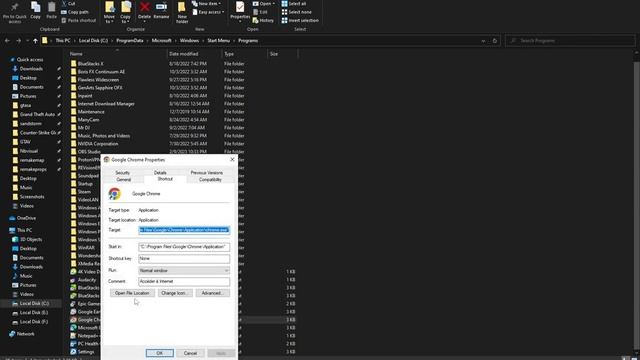The width and height of the screenshot is (640, 360).
Task: Click Cancel in Properties dialog
Action: [190, 353]
